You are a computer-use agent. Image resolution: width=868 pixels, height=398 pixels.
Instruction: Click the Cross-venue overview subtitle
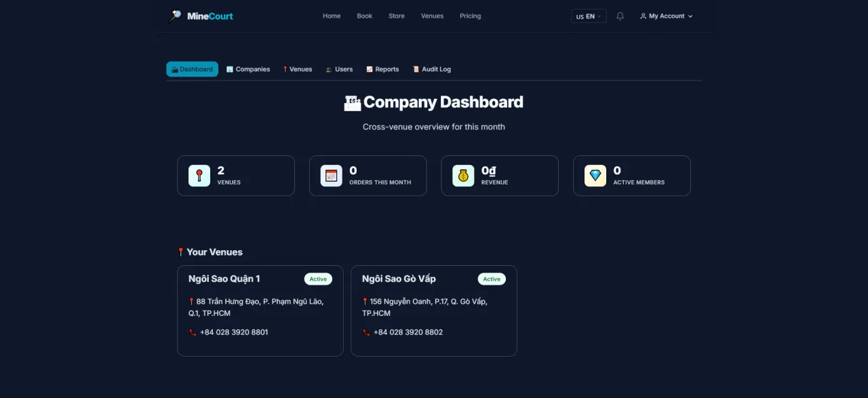pyautogui.click(x=434, y=127)
